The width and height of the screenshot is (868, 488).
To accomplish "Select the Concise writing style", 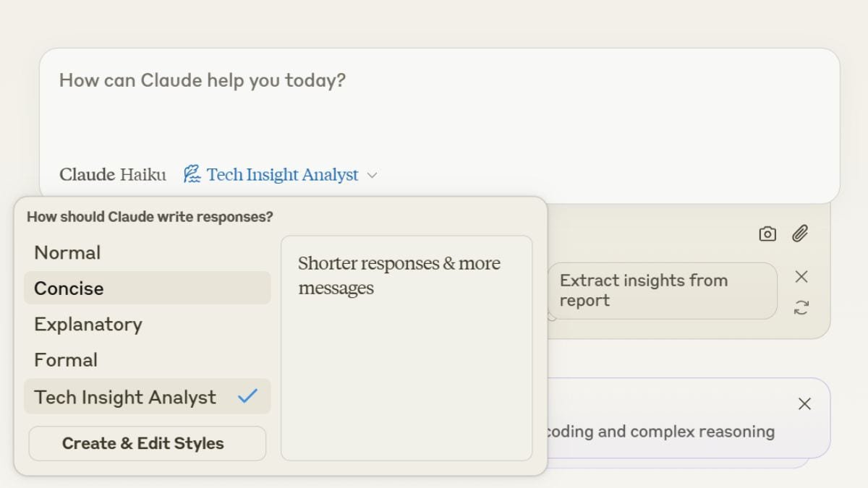I will tap(148, 288).
